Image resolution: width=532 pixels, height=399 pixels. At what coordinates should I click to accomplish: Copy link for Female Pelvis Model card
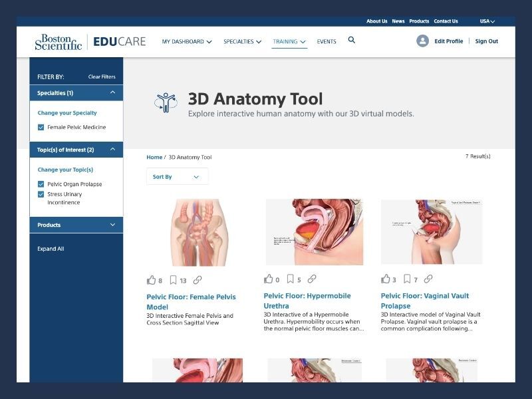coord(198,280)
